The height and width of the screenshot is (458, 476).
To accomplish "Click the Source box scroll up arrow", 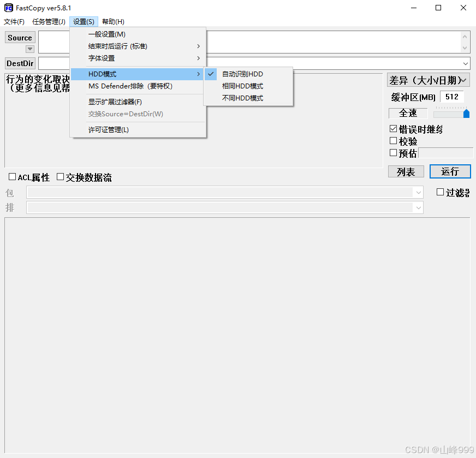I will 465,37.
